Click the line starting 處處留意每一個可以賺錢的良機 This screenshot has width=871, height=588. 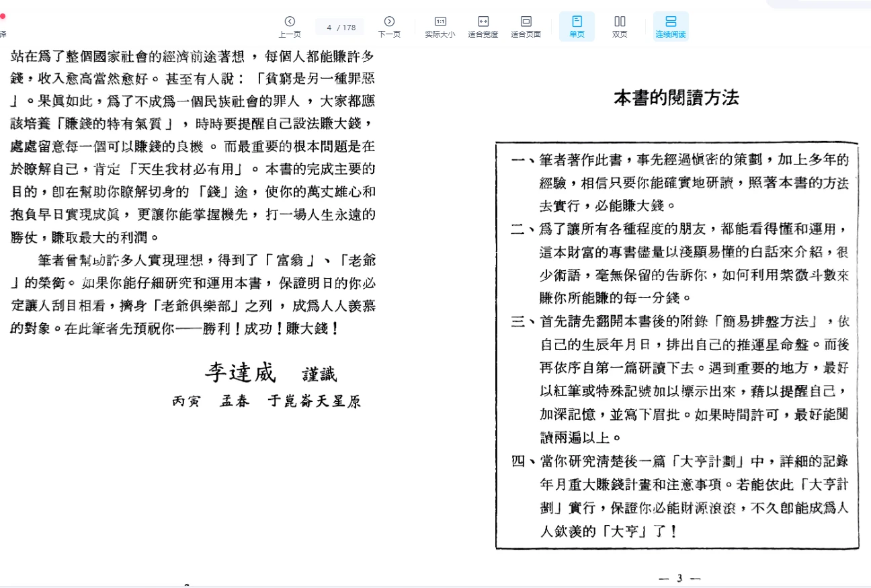pos(193,146)
